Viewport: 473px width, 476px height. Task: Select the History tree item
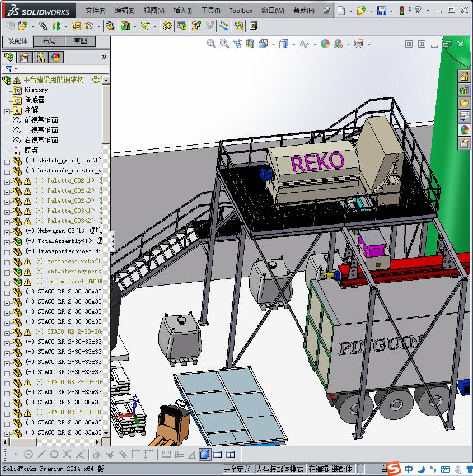(x=36, y=90)
